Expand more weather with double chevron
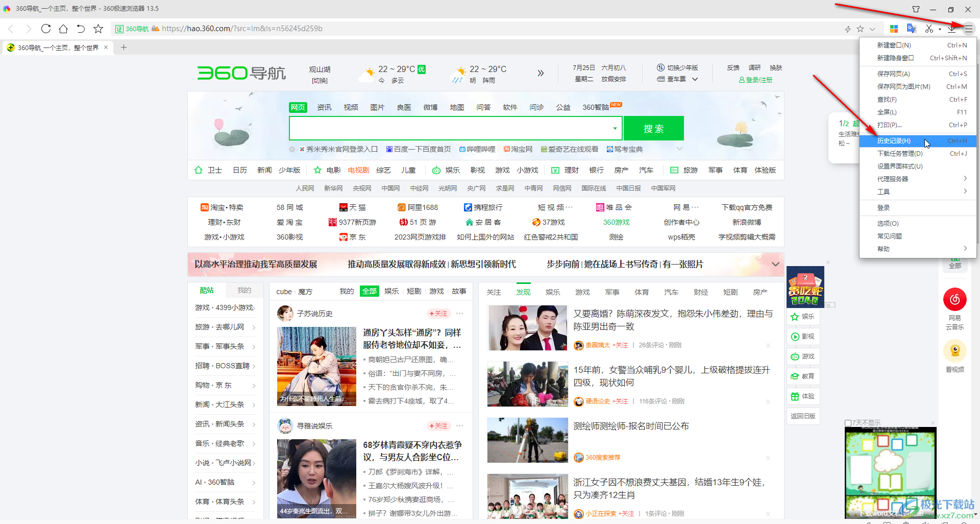 (541, 73)
